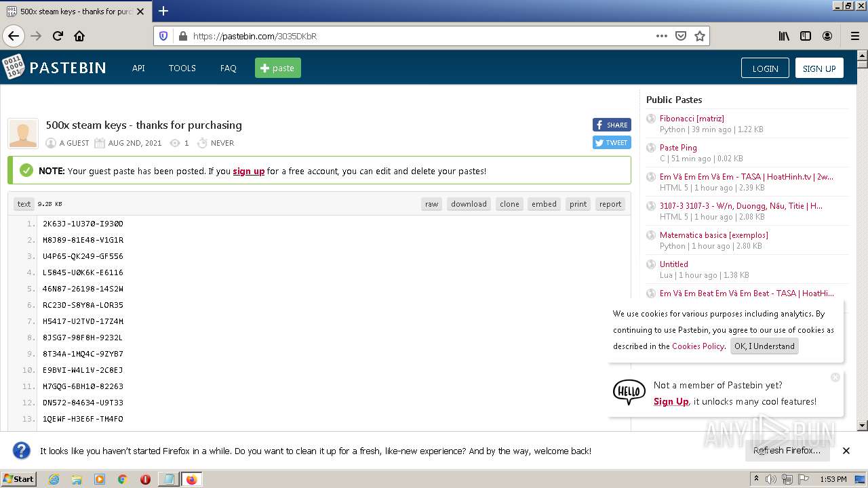Go back with the browser back arrow
This screenshot has height=488, width=868.
pyautogui.click(x=14, y=36)
